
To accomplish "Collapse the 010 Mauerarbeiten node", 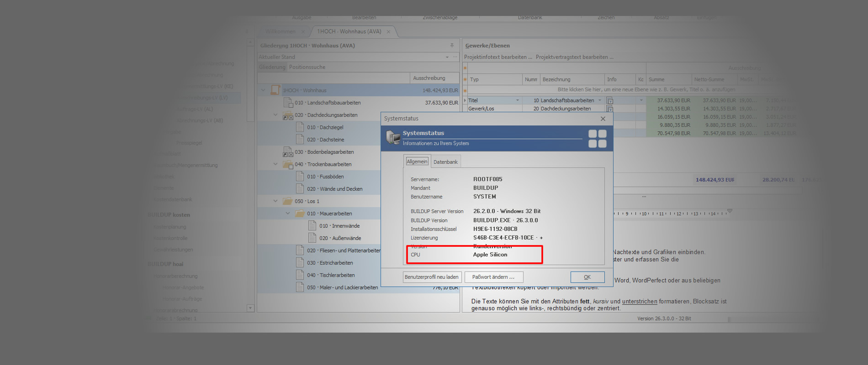I will 288,213.
